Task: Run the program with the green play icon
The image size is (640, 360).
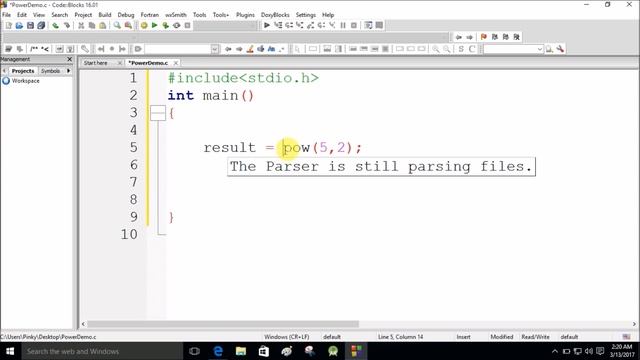Action: 154,25
